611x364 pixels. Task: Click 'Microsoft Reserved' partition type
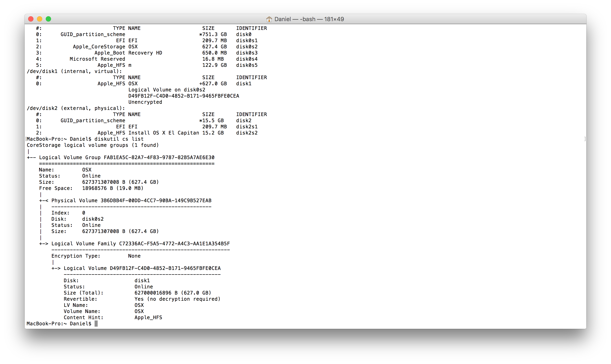click(97, 59)
